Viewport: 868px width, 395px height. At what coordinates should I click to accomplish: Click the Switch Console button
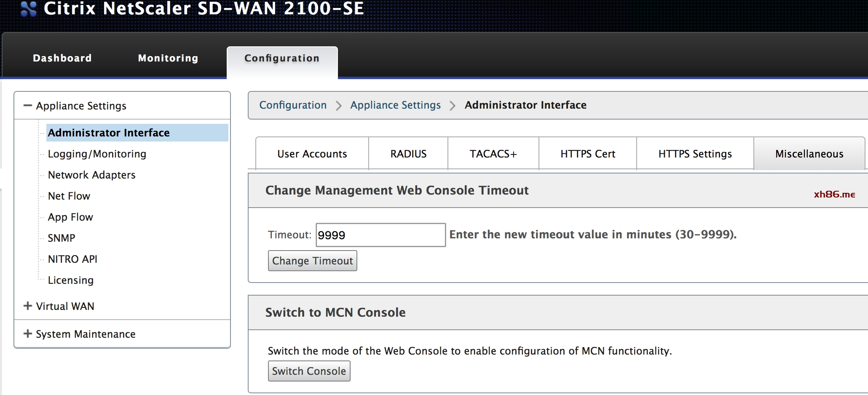309,371
